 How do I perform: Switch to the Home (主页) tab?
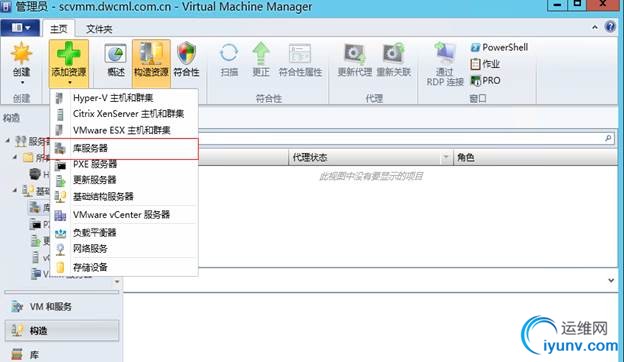59,29
